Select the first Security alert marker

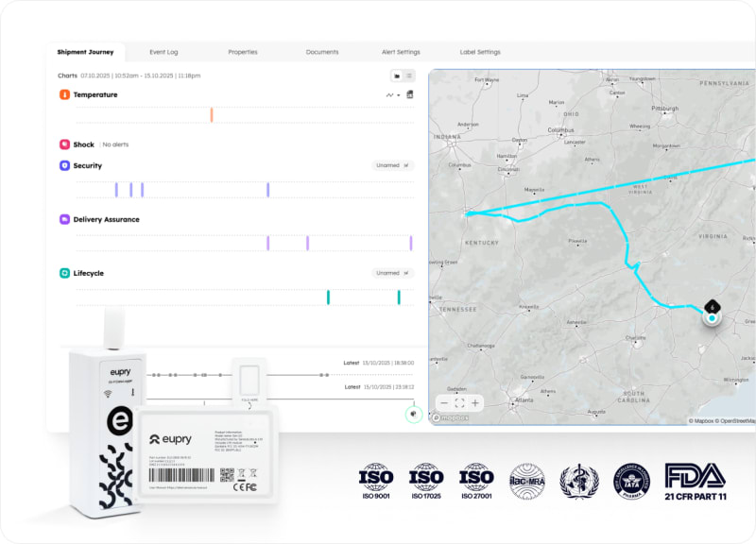point(116,190)
